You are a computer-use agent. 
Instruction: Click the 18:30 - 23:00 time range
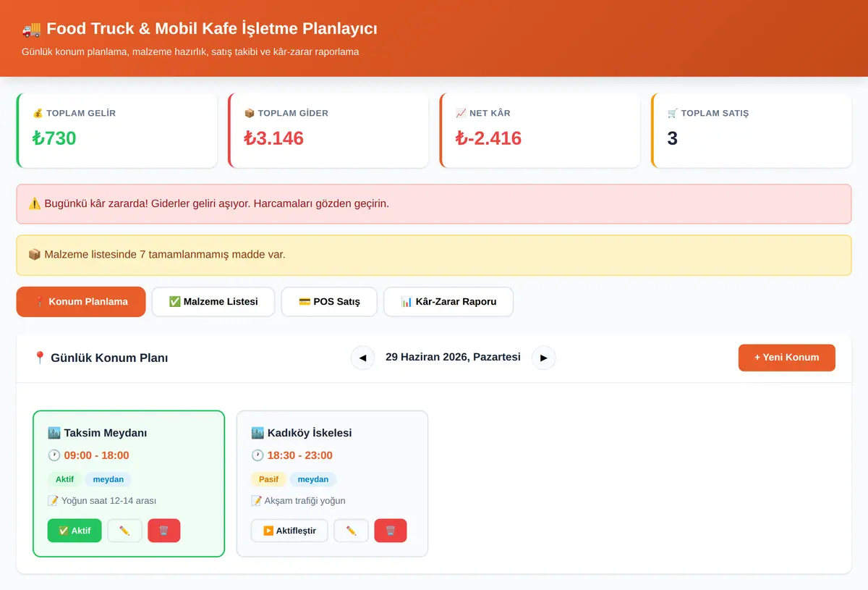292,455
